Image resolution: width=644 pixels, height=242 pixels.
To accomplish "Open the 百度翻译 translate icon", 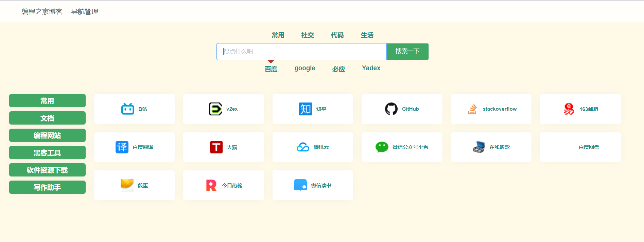I will (x=122, y=147).
